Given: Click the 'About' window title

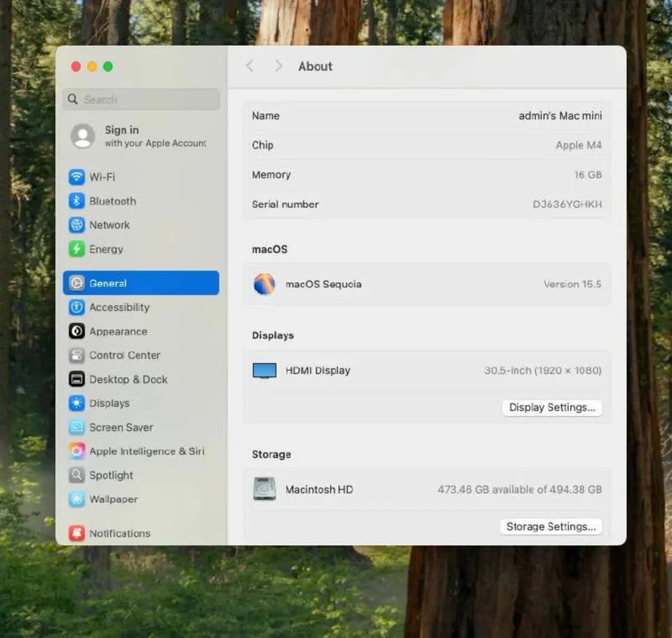Looking at the screenshot, I should pyautogui.click(x=315, y=66).
